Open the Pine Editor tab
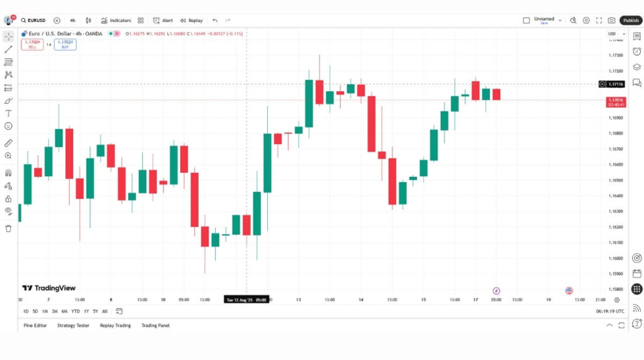Screen dimensions: 644x360 [35, 325]
